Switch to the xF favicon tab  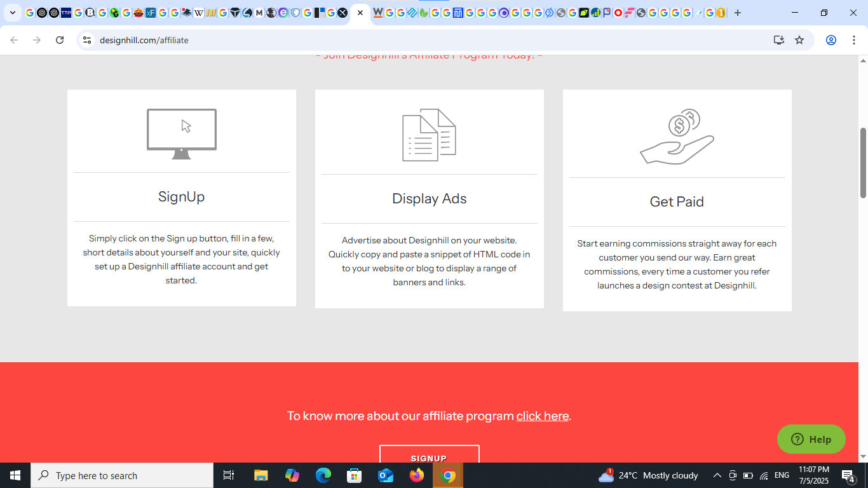[151, 13]
